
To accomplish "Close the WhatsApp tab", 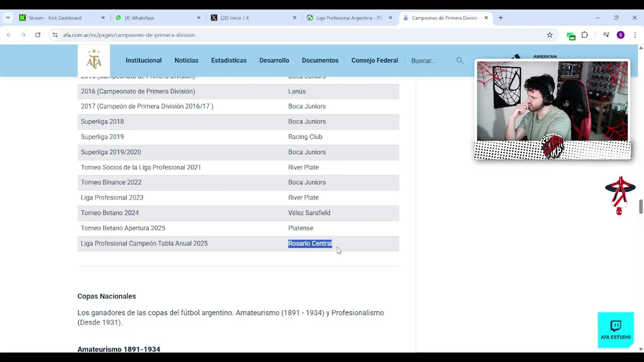I will [198, 18].
